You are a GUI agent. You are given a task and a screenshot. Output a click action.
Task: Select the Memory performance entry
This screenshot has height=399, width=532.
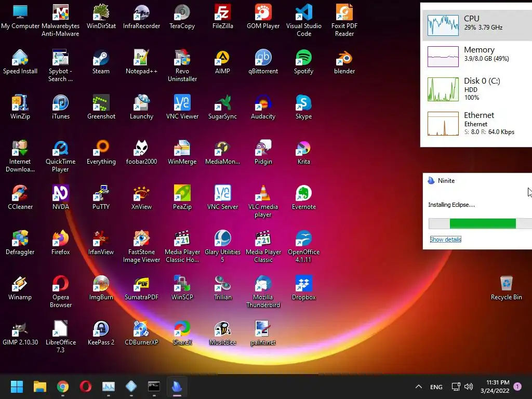point(477,56)
